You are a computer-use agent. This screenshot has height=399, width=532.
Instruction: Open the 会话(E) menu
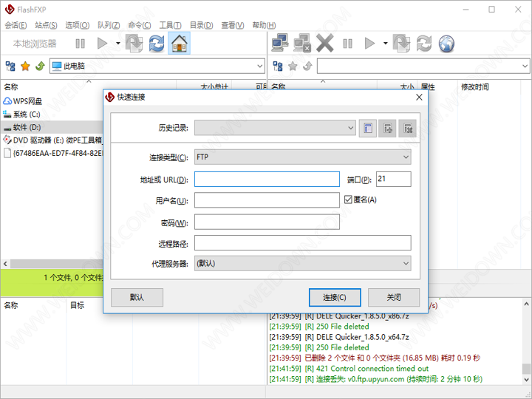click(16, 25)
